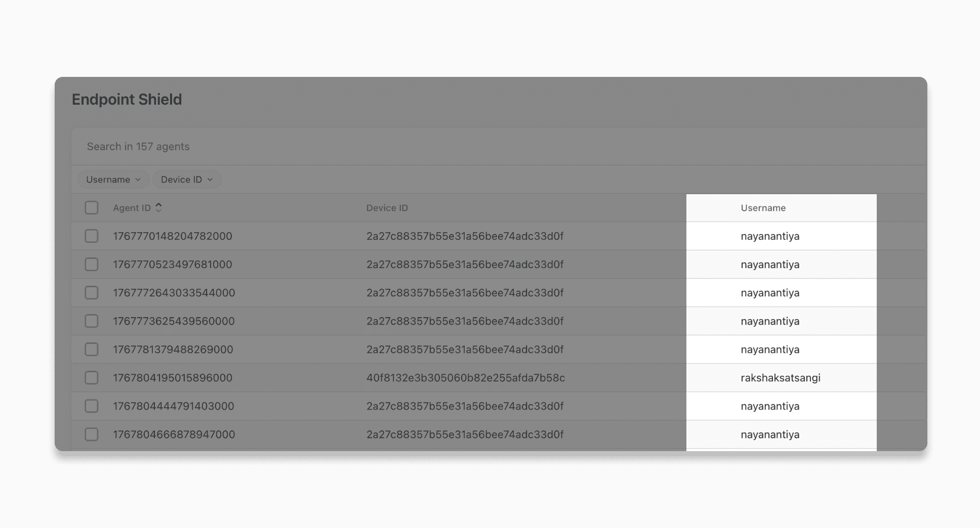Check the box for agent 1767781379488269000

click(92, 349)
